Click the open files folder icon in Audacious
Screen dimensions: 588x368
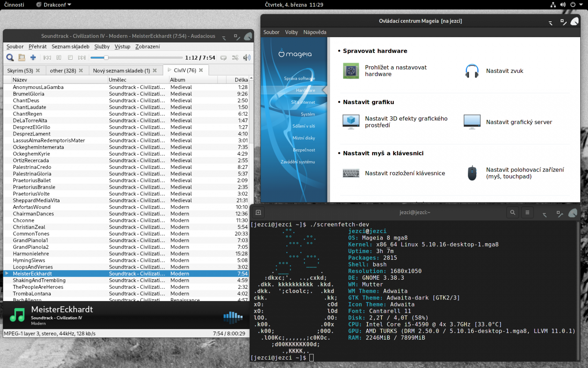22,57
